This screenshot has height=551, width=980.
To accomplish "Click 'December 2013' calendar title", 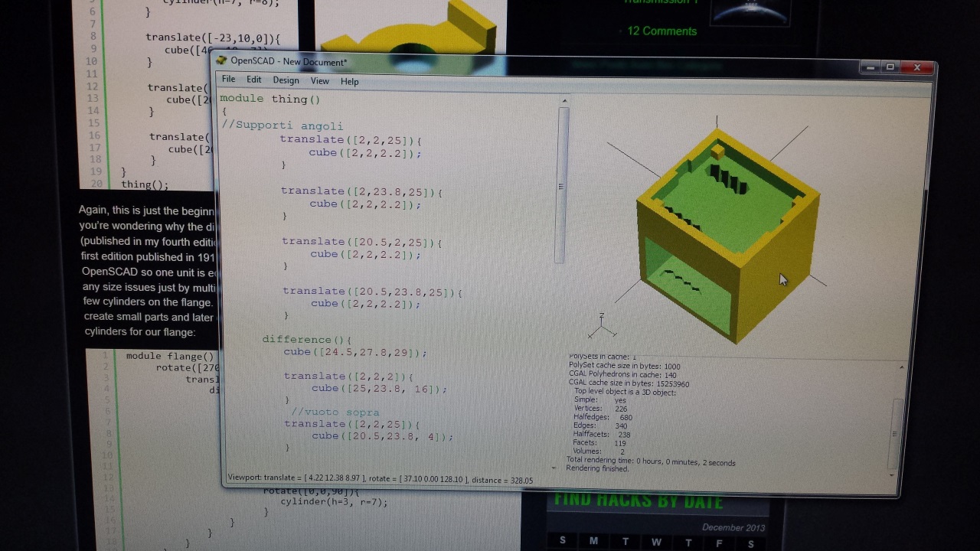I will tap(733, 527).
